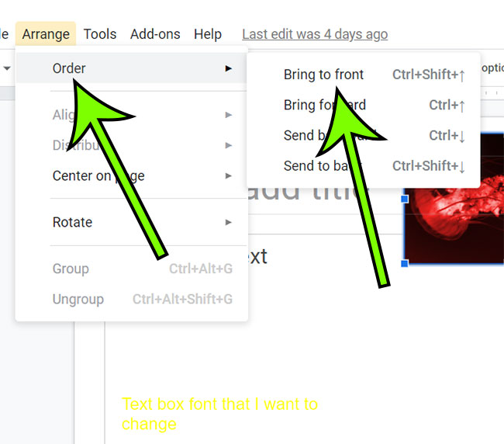
Task: Expand the Align submenu arrow
Action: [228, 115]
